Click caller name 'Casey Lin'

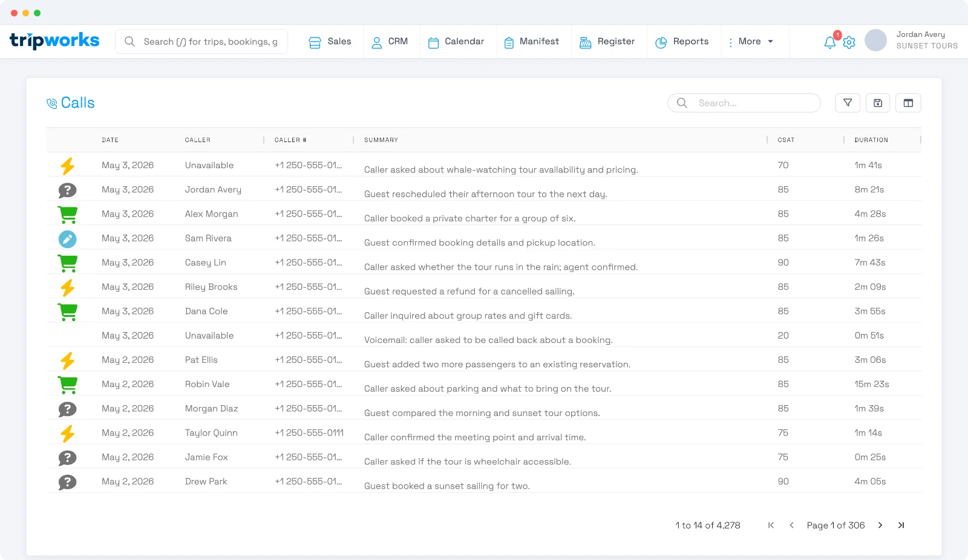[206, 262]
